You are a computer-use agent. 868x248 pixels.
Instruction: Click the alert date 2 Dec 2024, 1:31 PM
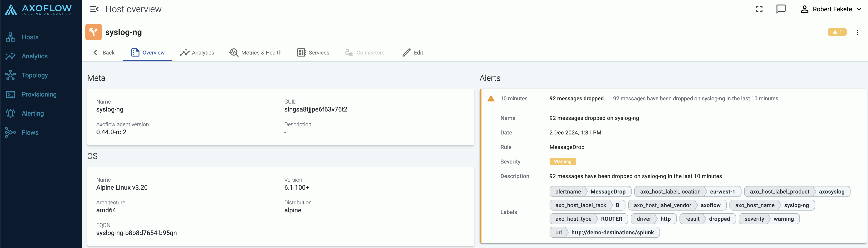click(x=575, y=133)
